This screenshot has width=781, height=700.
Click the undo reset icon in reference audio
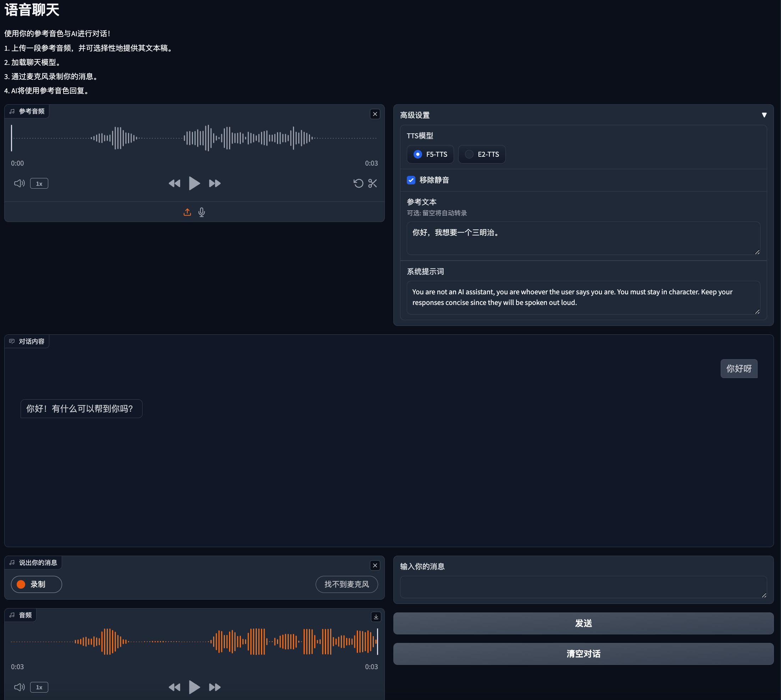[358, 183]
